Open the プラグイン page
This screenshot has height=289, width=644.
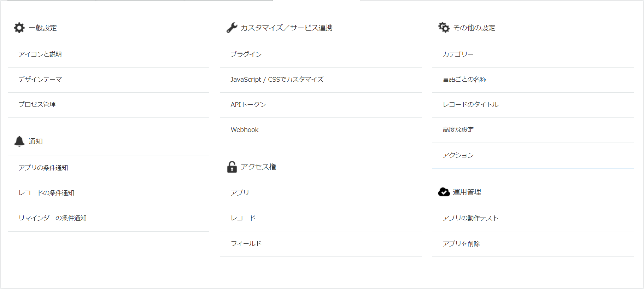point(321,54)
